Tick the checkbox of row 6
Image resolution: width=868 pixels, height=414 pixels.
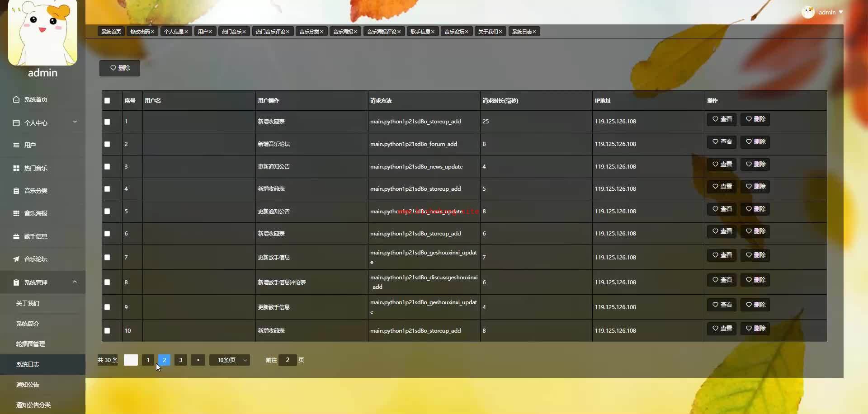pyautogui.click(x=107, y=234)
